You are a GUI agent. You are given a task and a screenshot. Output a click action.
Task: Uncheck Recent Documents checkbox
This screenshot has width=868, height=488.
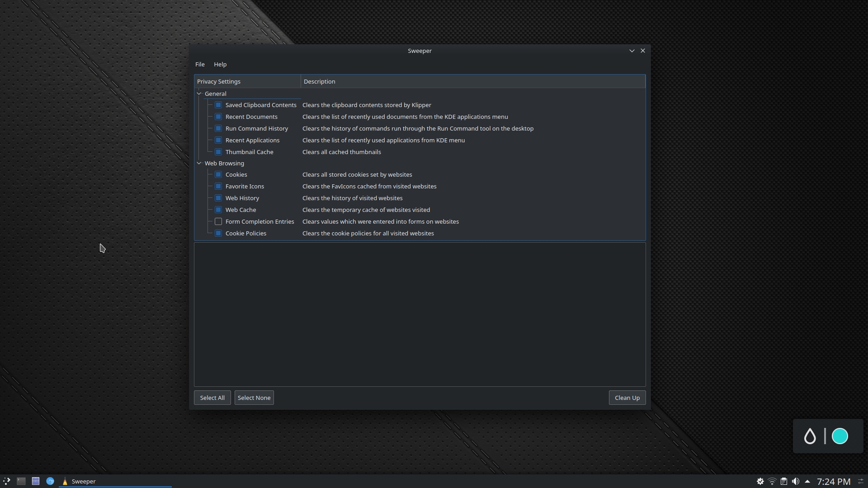pyautogui.click(x=218, y=117)
